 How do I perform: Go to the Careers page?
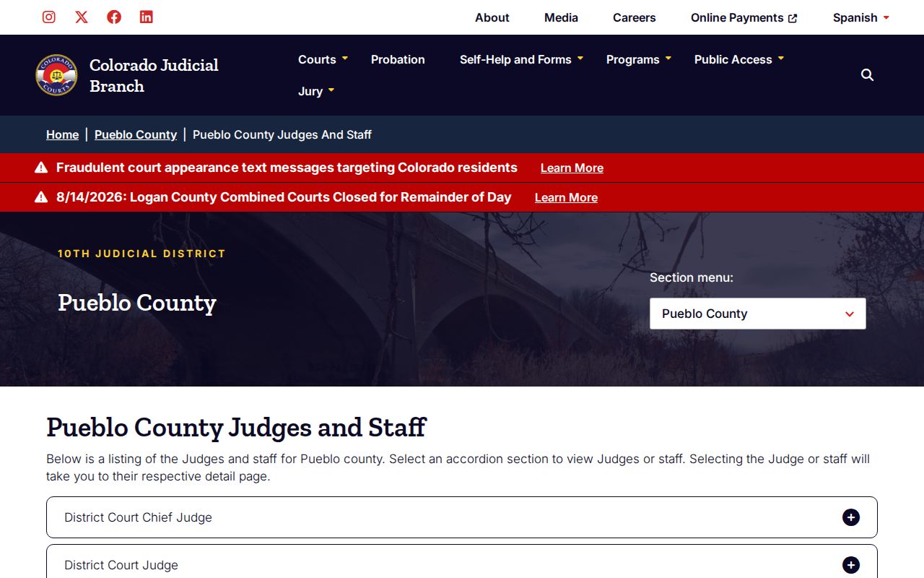coord(635,17)
